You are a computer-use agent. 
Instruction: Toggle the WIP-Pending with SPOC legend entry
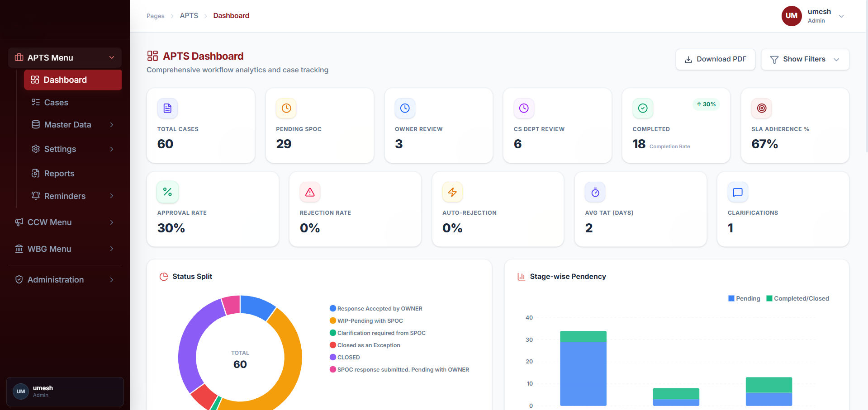point(366,320)
